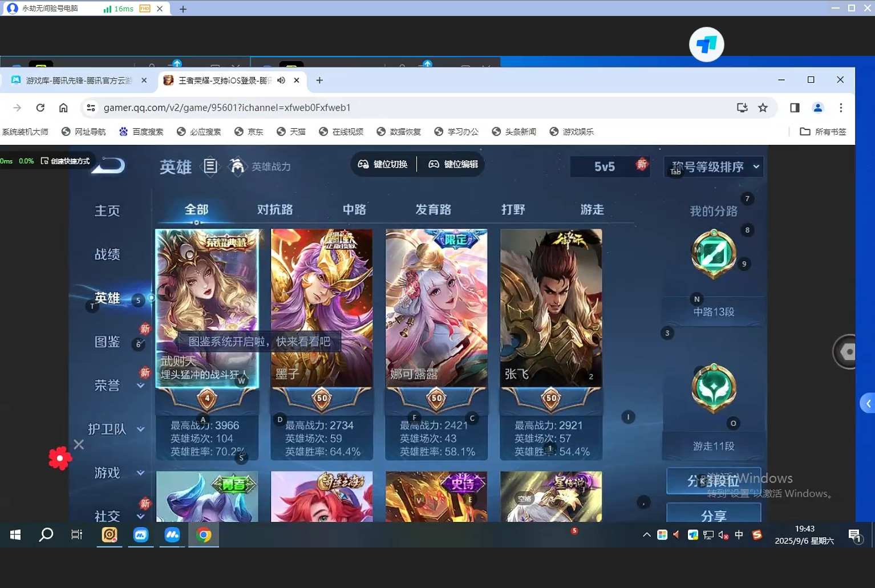Open the 英雄战力 hero power icon
The width and height of the screenshot is (875, 588).
pyautogui.click(x=236, y=166)
